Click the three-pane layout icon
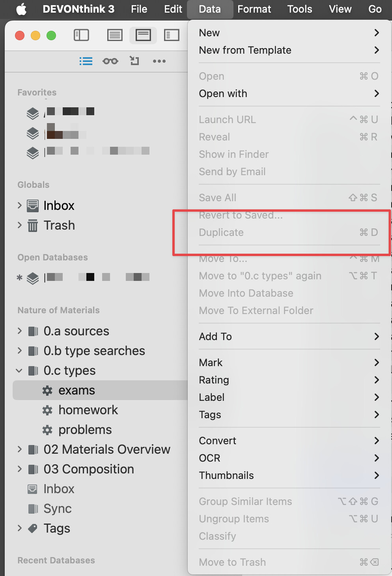The width and height of the screenshot is (392, 576). pyautogui.click(x=172, y=35)
